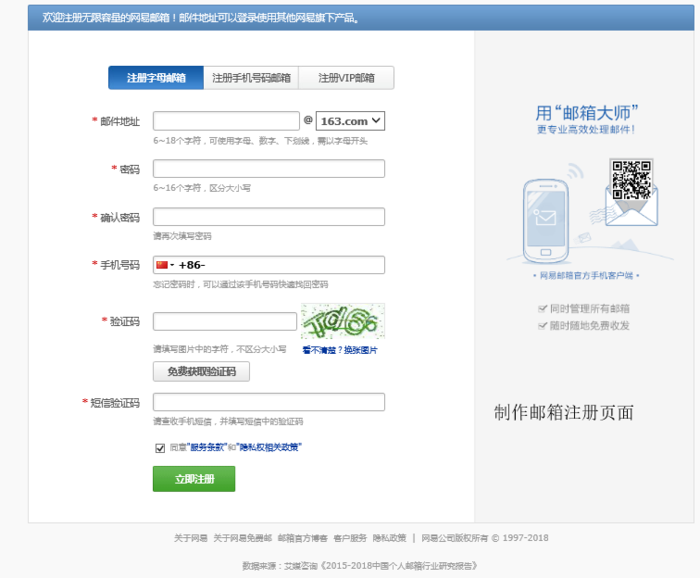Click the phone illustration with mail icon
700x578 pixels.
[546, 221]
